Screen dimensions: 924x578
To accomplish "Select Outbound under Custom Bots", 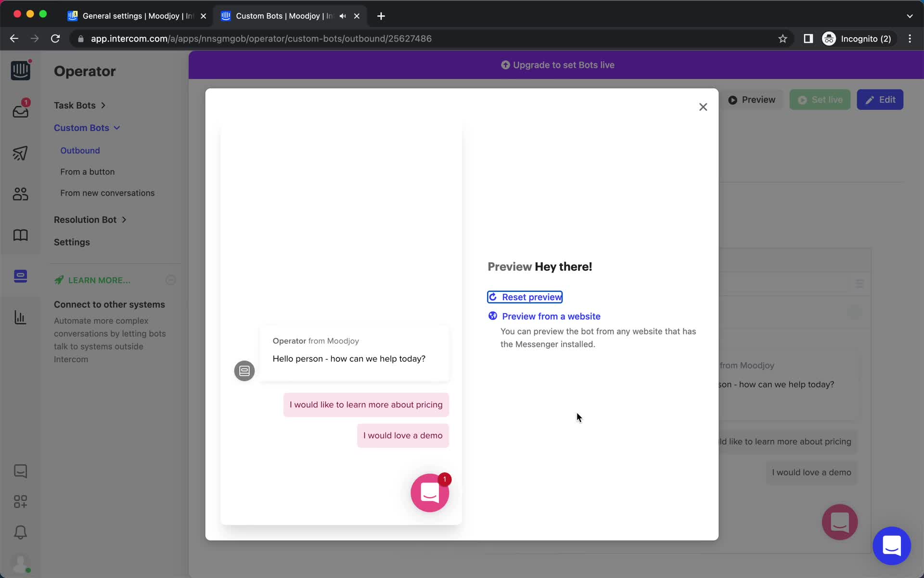I will (80, 150).
